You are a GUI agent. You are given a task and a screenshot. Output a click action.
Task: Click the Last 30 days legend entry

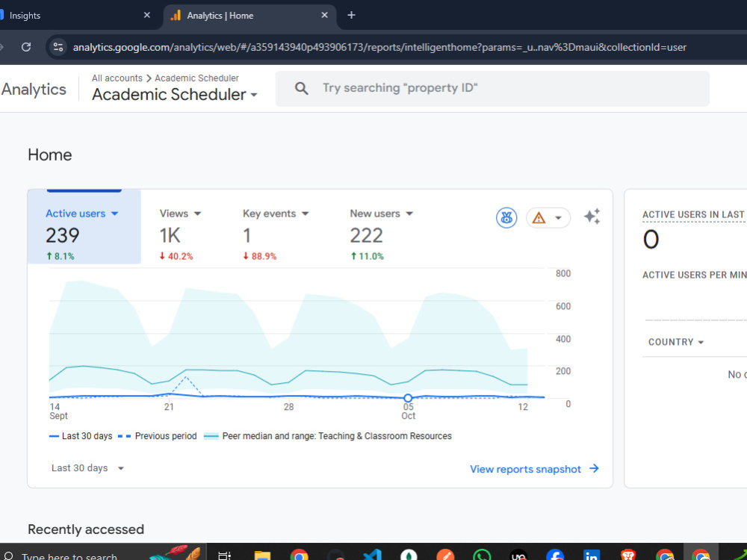tap(81, 436)
